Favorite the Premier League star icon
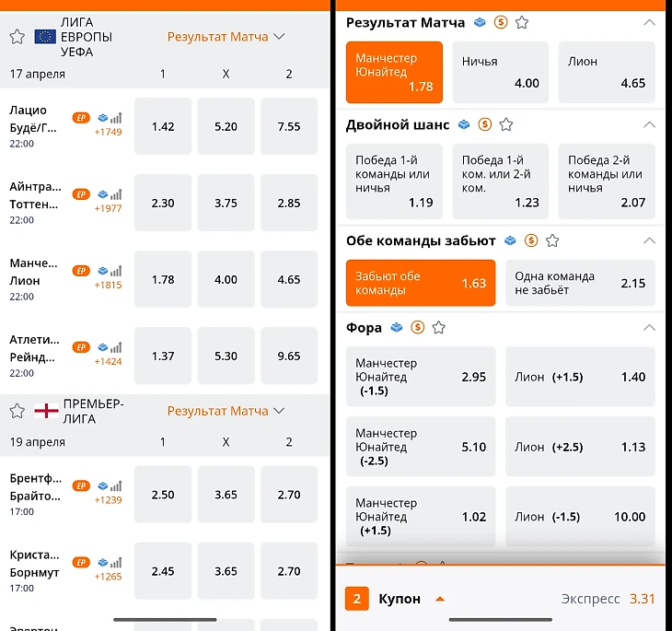This screenshot has width=672, height=631. coord(17,411)
